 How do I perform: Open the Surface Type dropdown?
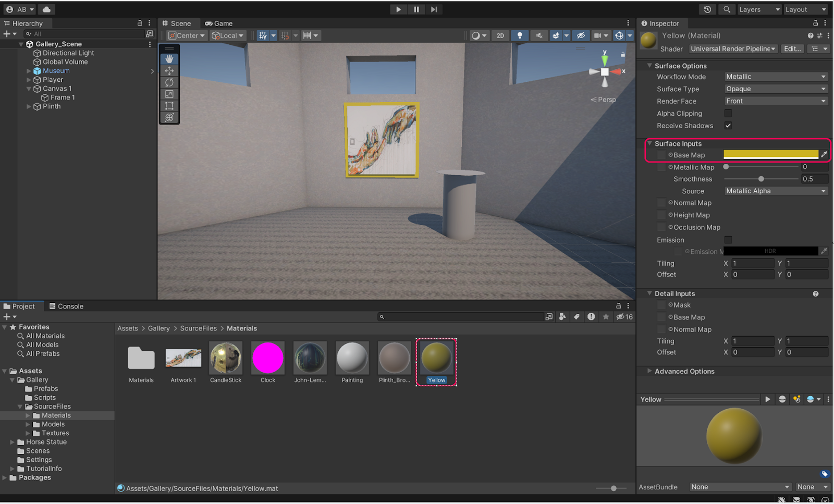point(775,89)
